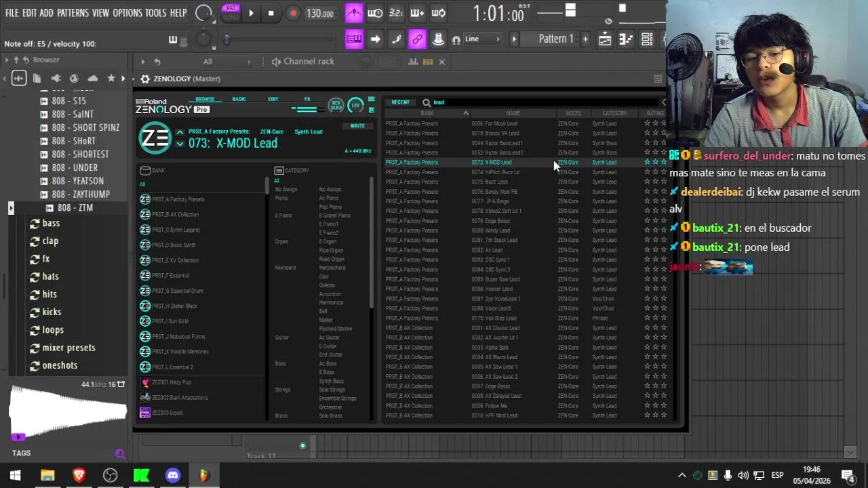Open Discord from the Windows taskbar
868x488 pixels.
(173, 476)
